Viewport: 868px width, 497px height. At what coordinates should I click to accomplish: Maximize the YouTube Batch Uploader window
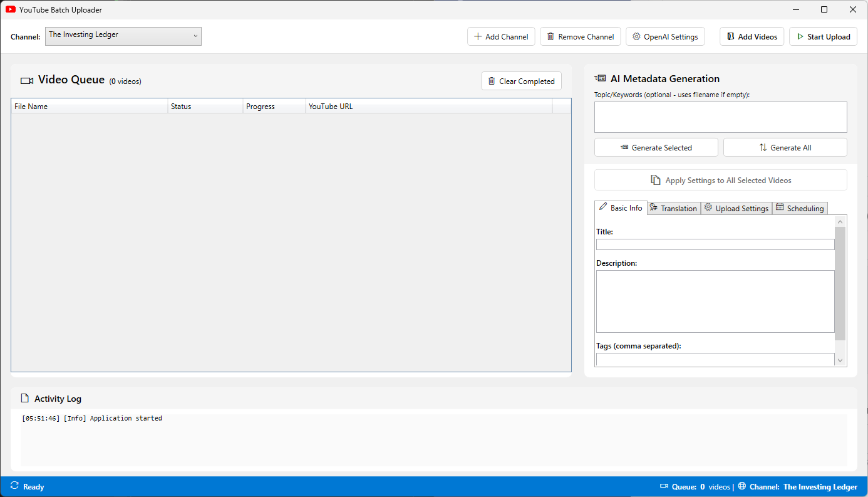[x=824, y=9]
